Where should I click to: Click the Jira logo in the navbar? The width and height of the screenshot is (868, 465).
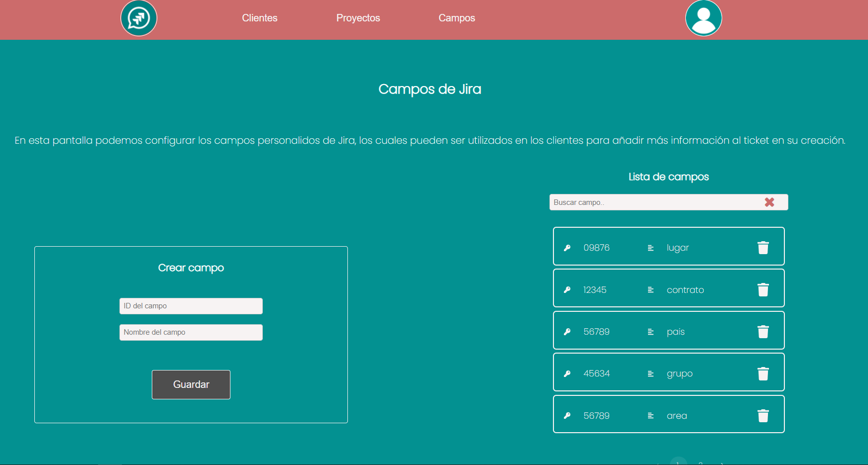tap(138, 18)
